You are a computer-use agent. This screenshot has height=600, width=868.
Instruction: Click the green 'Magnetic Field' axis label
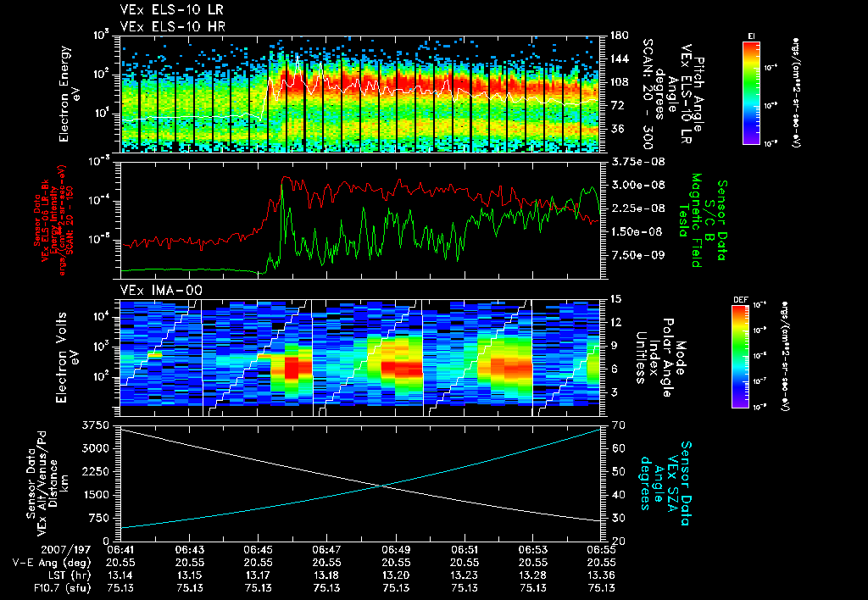(x=697, y=219)
